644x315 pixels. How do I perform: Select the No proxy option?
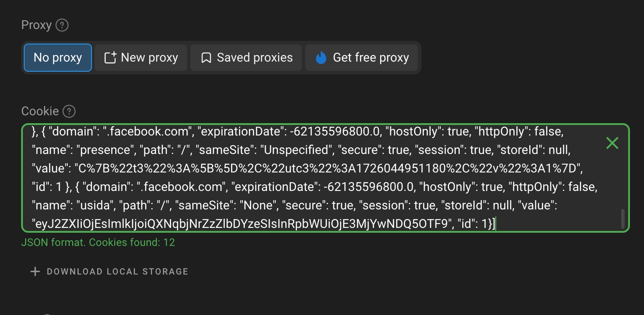pyautogui.click(x=58, y=58)
